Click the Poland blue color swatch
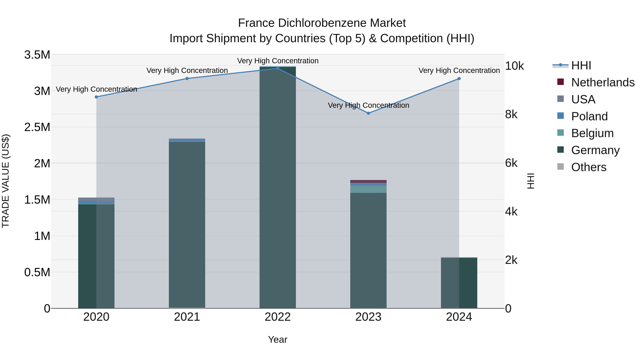 pyautogui.click(x=560, y=116)
